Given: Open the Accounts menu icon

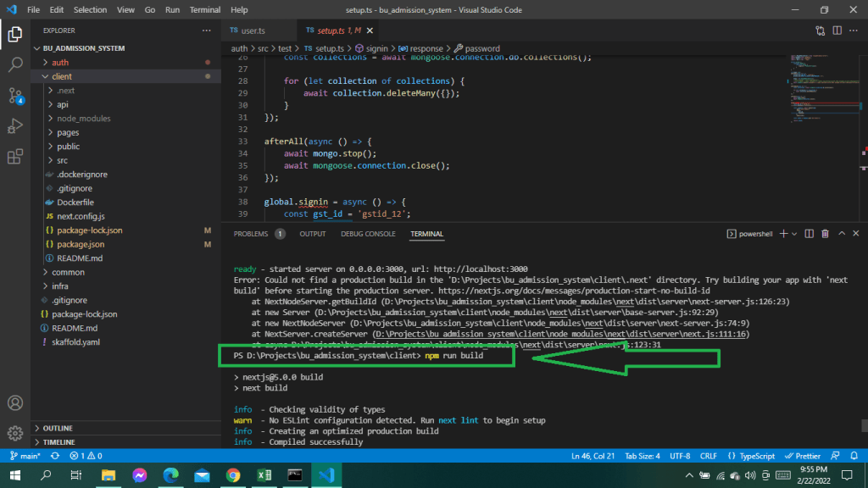Looking at the screenshot, I should (15, 402).
